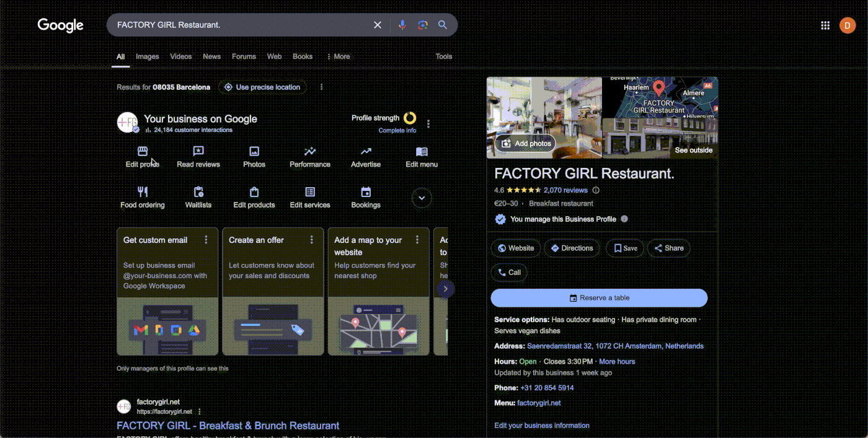The width and height of the screenshot is (868, 438).
Task: Select the Edit menu icon
Action: [x=421, y=151]
